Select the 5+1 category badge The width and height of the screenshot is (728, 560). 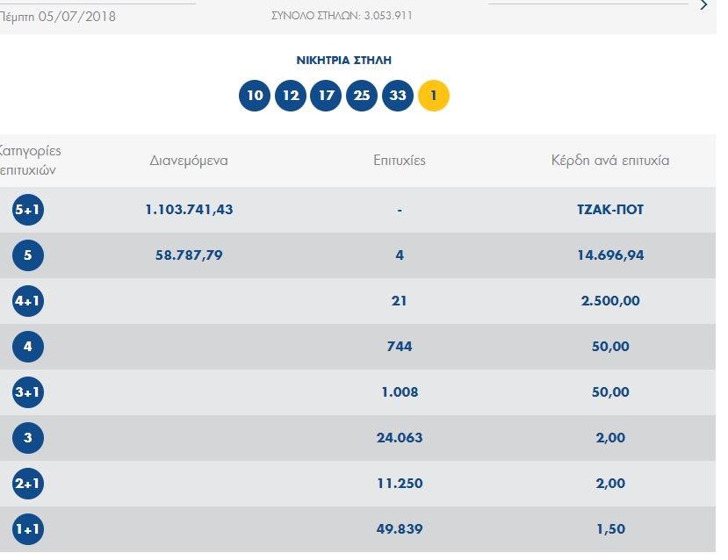pyautogui.click(x=28, y=210)
